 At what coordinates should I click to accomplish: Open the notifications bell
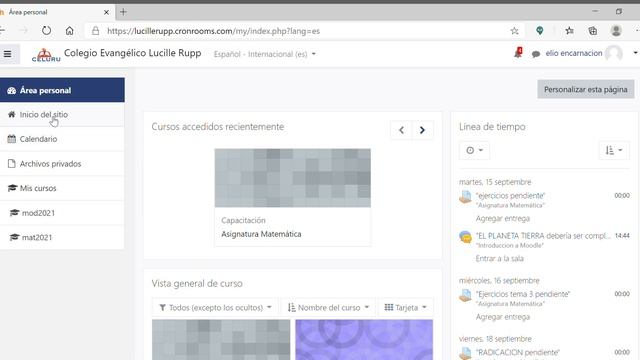coord(518,53)
